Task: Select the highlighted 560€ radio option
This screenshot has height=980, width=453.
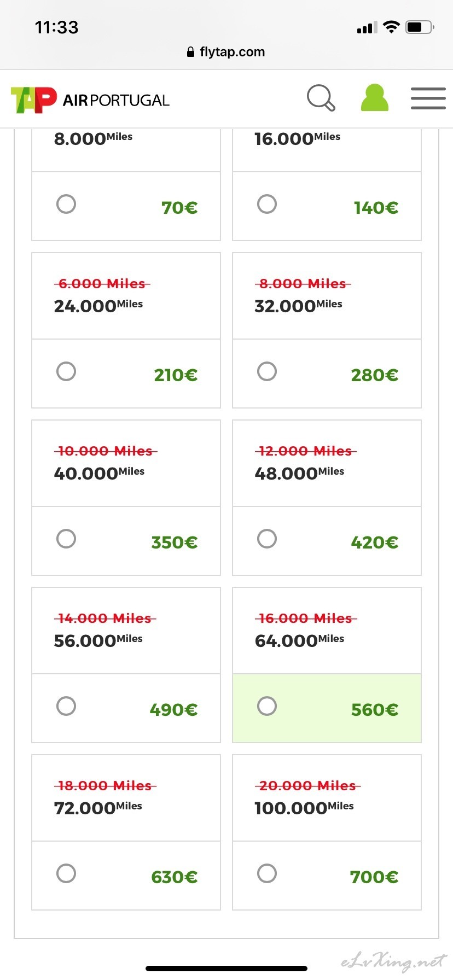Action: pos(267,707)
